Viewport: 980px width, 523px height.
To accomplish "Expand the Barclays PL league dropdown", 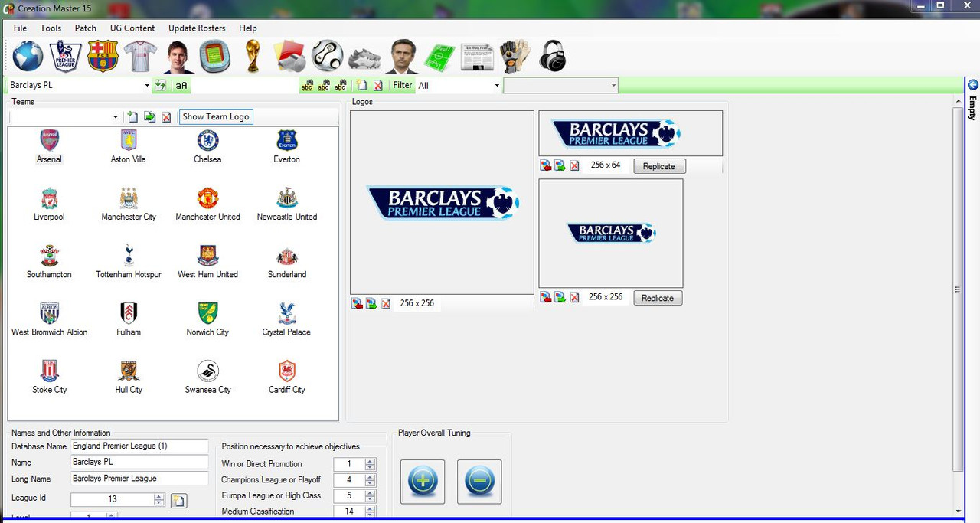I will (x=147, y=85).
